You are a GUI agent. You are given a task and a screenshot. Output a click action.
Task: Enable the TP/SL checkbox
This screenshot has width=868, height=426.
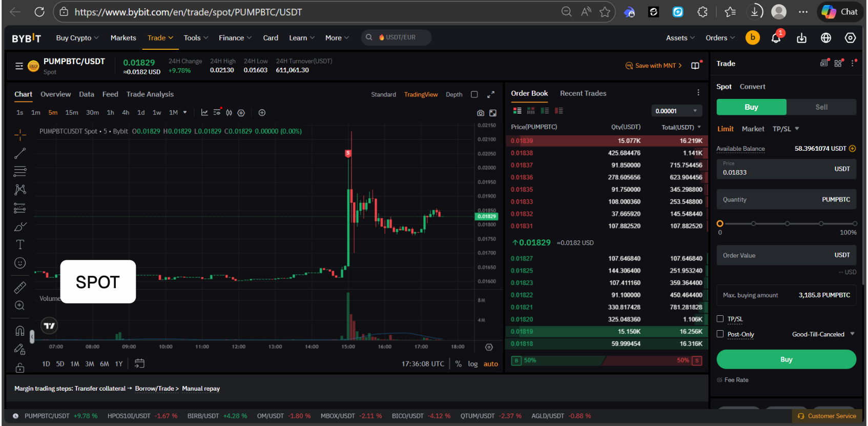[720, 319]
